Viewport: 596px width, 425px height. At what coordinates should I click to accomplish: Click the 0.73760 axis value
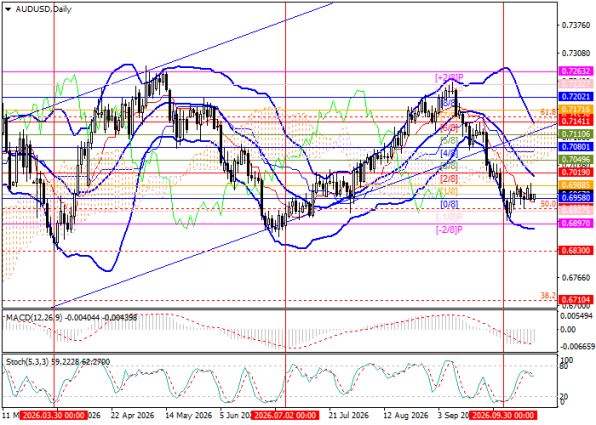(x=576, y=25)
